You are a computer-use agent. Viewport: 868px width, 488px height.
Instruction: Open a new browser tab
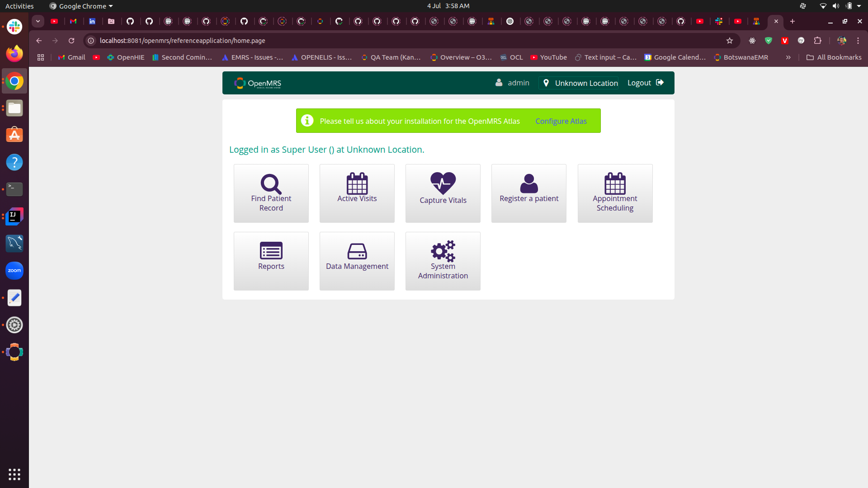pos(792,21)
